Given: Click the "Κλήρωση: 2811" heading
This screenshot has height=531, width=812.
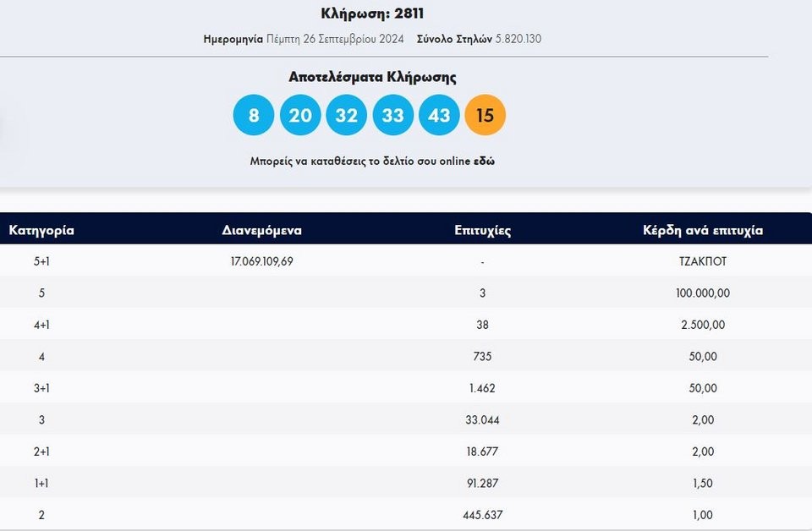Looking at the screenshot, I should click(x=372, y=13).
